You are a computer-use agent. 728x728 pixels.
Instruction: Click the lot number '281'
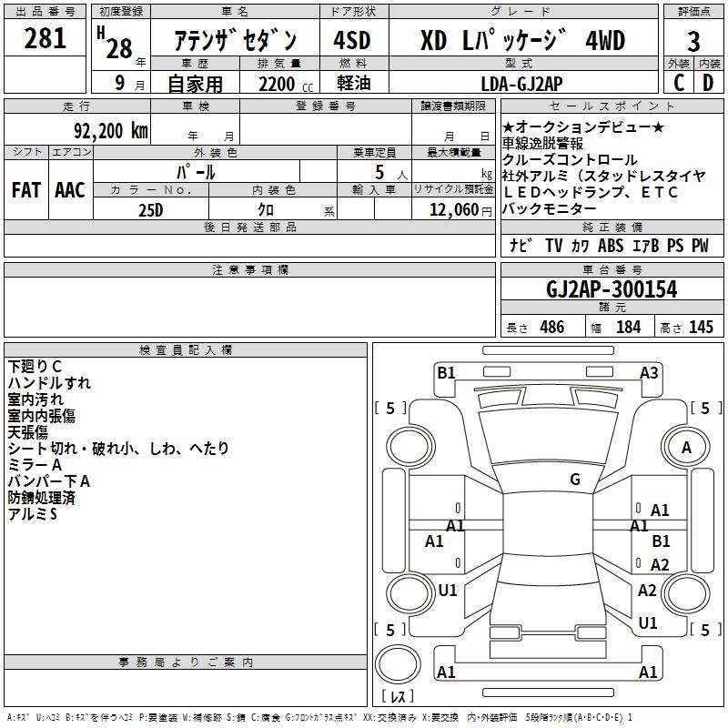click(x=45, y=38)
